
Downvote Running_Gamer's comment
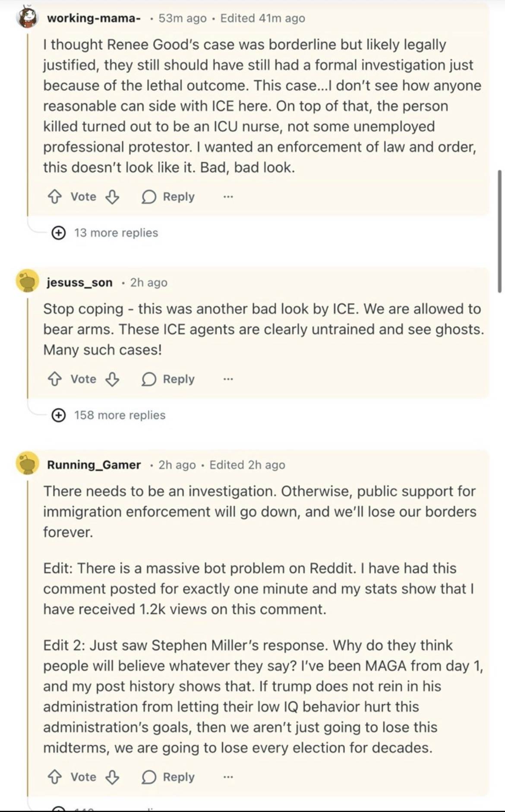[112, 777]
